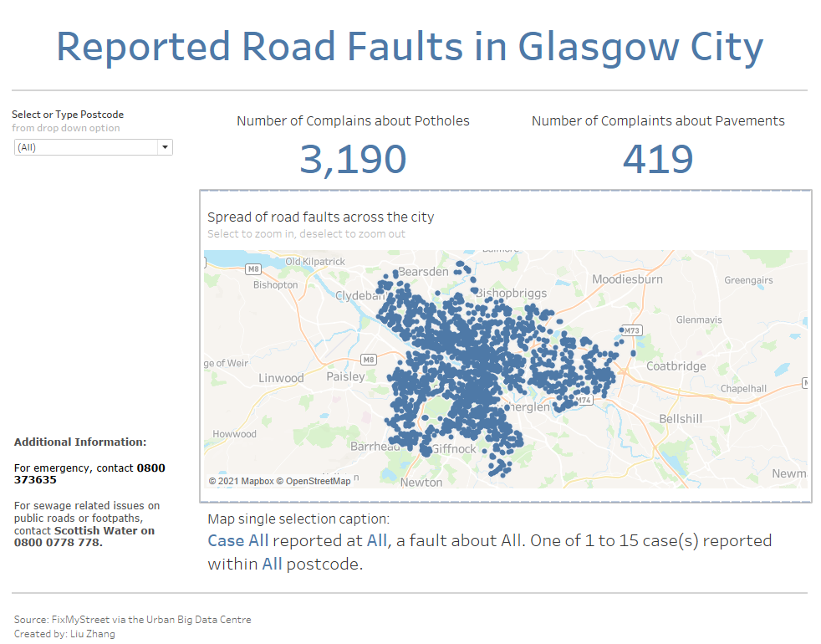Click 'Case All' in the caption
This screenshot has height=644, width=821.
(x=238, y=541)
